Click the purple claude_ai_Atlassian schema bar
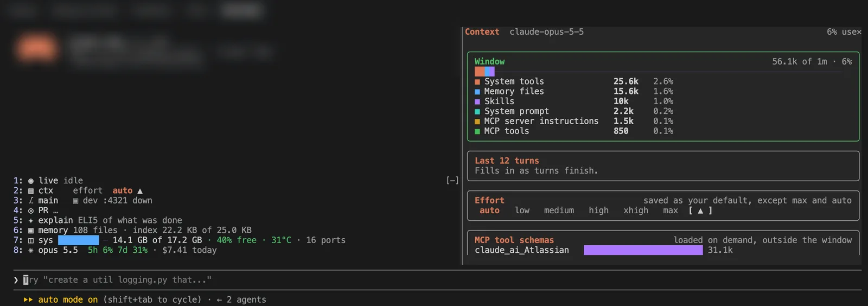The width and height of the screenshot is (868, 306). [x=643, y=250]
